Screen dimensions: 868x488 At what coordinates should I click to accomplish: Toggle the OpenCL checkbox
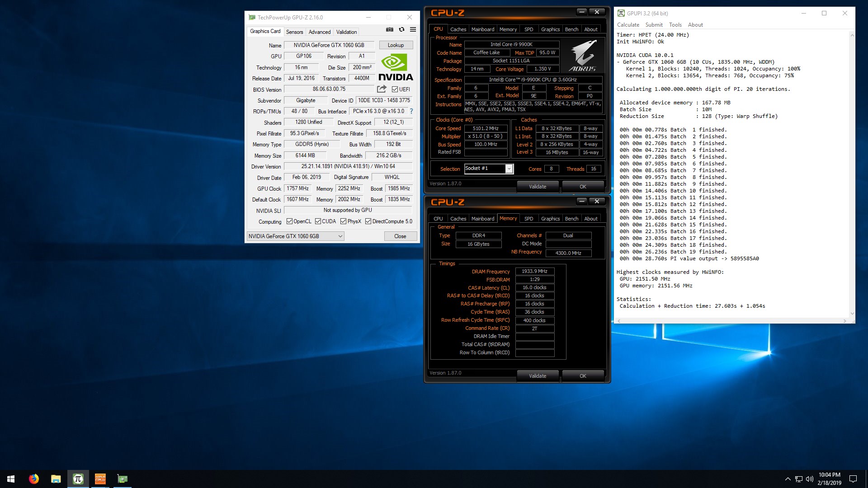click(289, 221)
